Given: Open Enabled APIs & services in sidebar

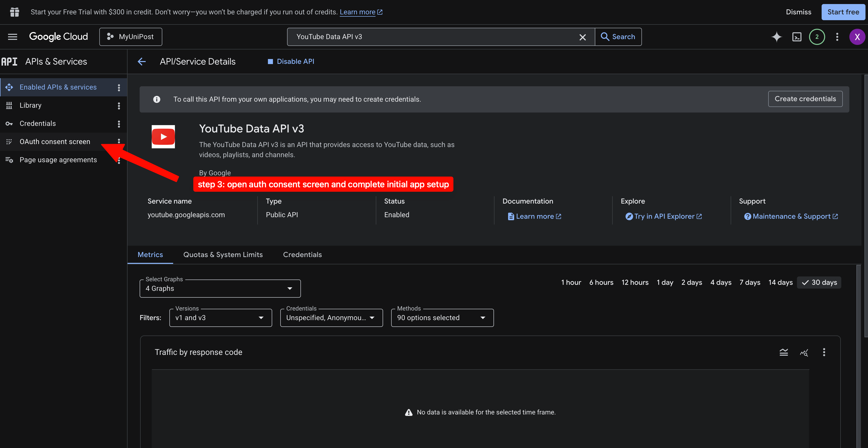Looking at the screenshot, I should (x=58, y=87).
